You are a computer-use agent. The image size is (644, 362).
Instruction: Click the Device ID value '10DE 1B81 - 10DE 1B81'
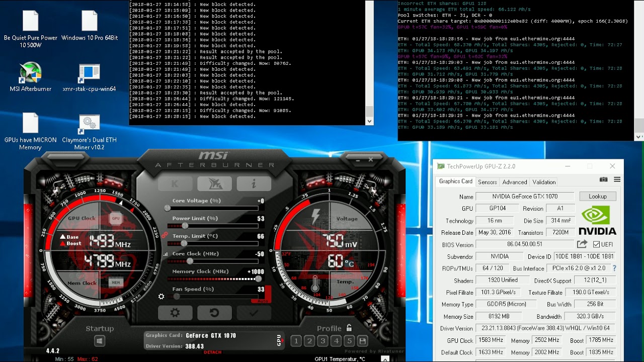pyautogui.click(x=585, y=256)
